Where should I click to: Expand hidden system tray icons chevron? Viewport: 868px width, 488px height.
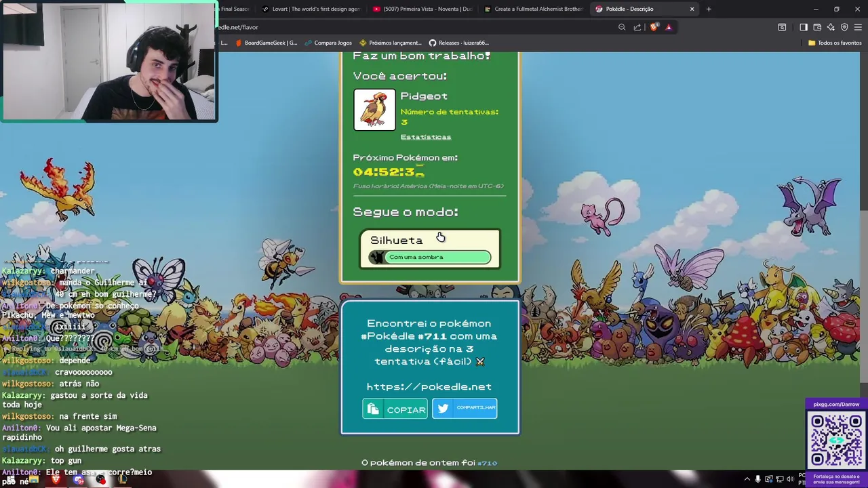[x=747, y=479]
